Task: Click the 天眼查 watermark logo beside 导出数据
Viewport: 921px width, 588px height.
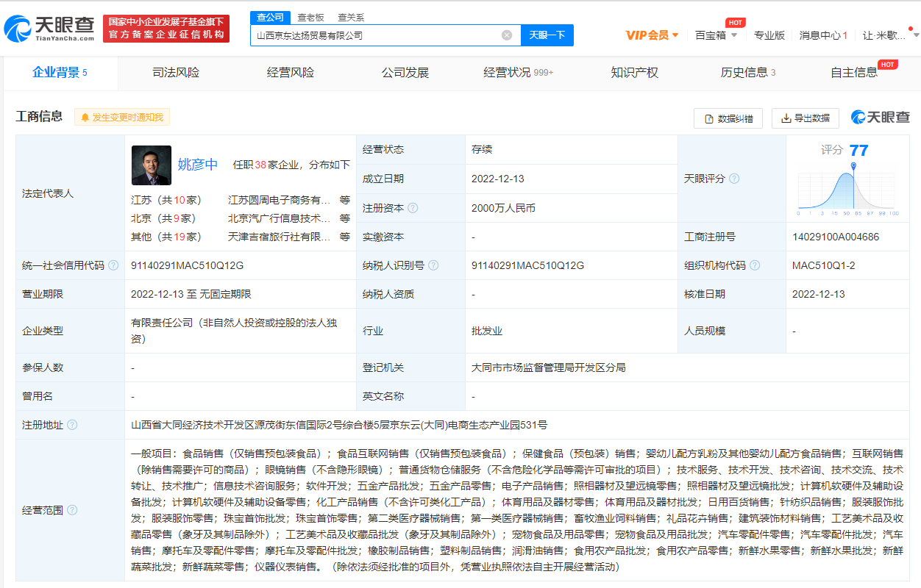Action: pos(881,118)
